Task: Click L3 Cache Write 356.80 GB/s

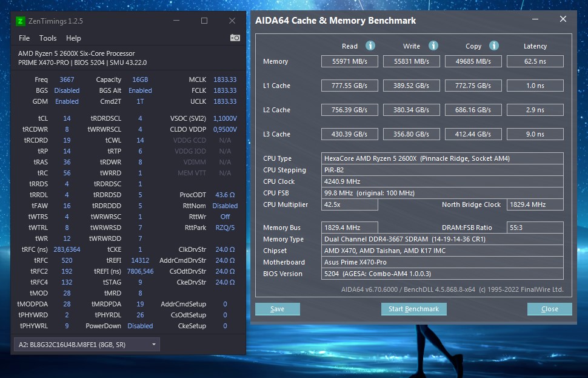Action: pyautogui.click(x=412, y=134)
